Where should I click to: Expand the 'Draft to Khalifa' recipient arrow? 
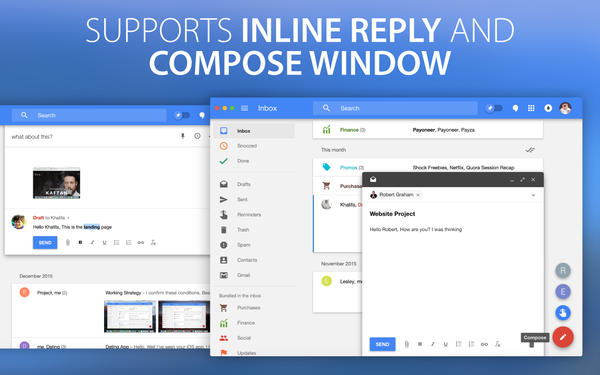coord(68,218)
